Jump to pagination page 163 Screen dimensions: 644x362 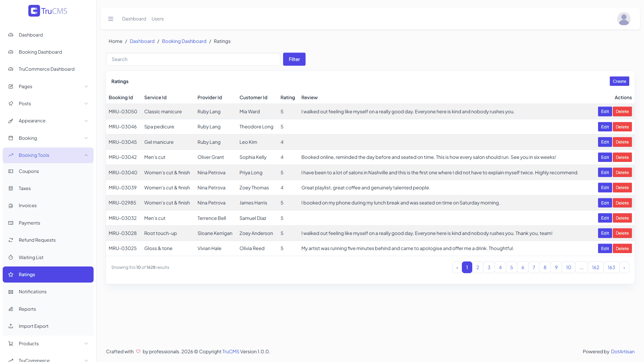[611, 267]
